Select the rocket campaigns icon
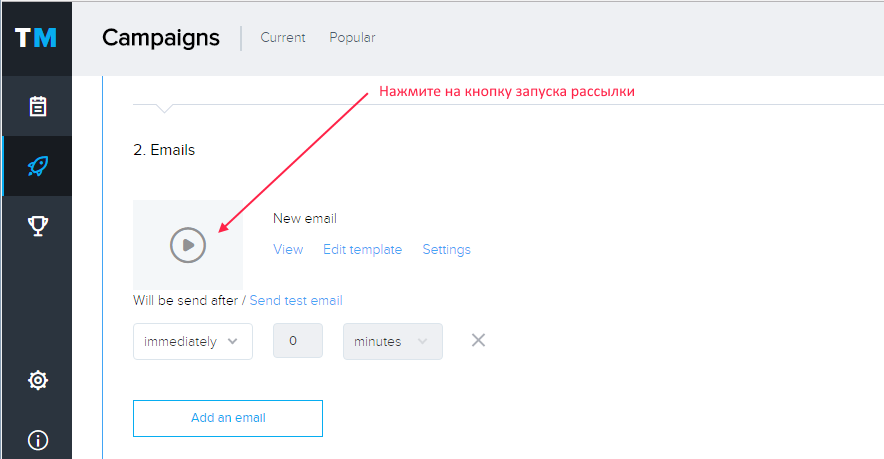 (x=38, y=166)
